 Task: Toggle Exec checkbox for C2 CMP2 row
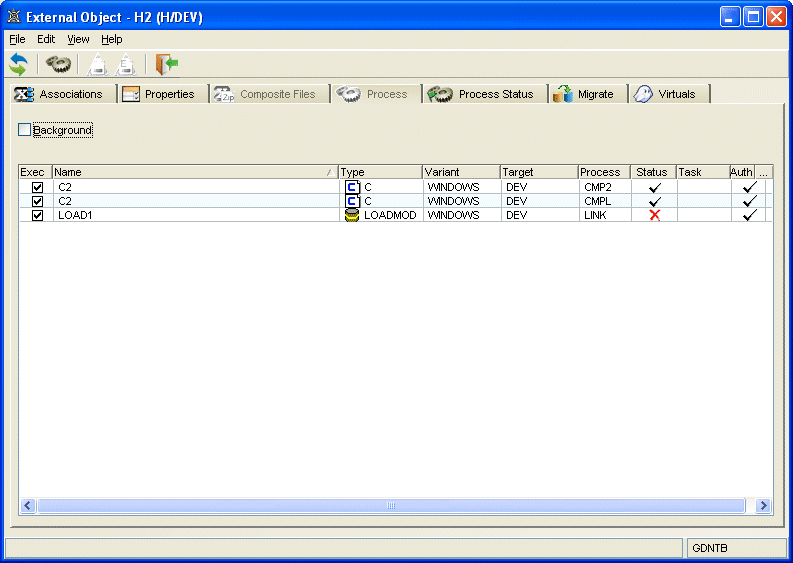pyautogui.click(x=38, y=187)
